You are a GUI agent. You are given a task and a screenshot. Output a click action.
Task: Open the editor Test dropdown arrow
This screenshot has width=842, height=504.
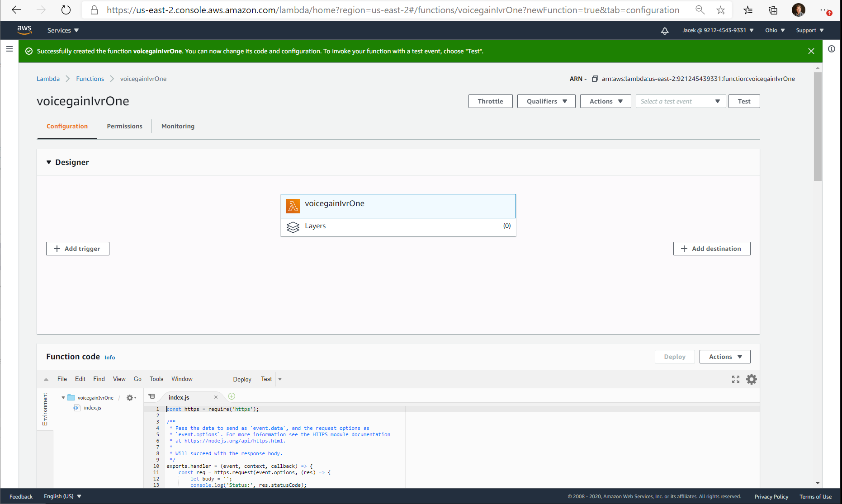coord(280,379)
